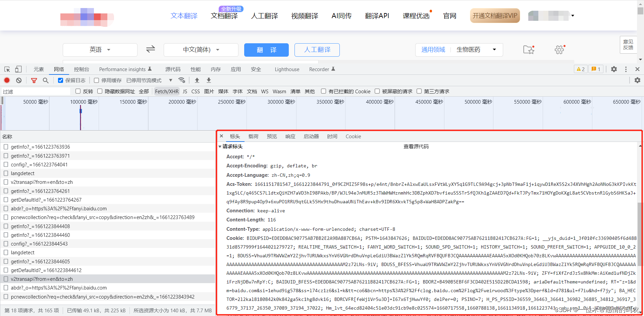Show the 1 issue badge
This screenshot has width=644, height=316.
(x=596, y=69)
